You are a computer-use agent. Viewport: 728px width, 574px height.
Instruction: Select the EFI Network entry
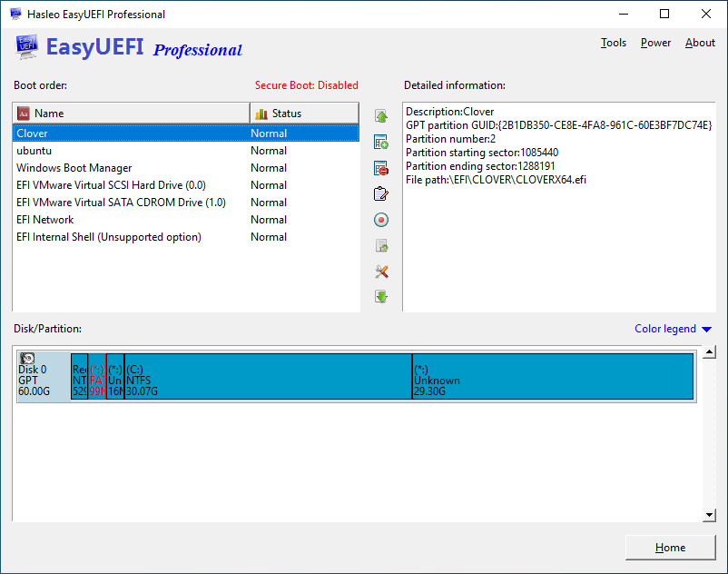pyautogui.click(x=186, y=220)
